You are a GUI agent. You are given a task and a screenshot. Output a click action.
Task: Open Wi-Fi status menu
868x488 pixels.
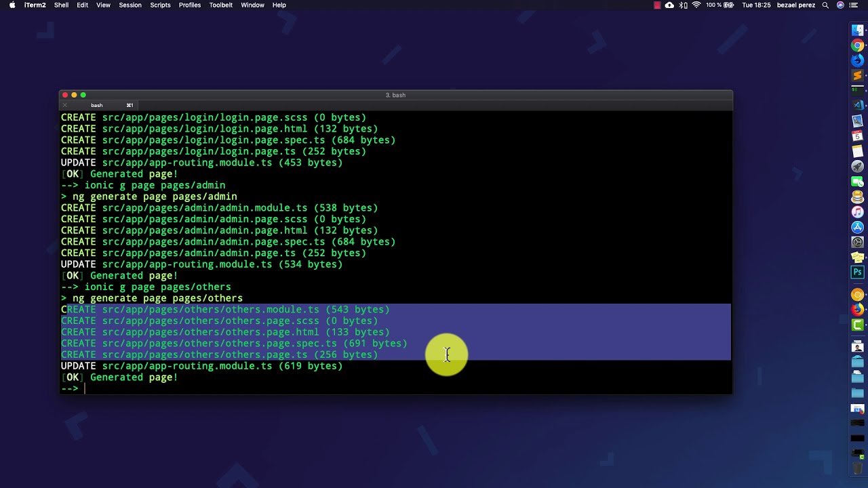tap(696, 5)
